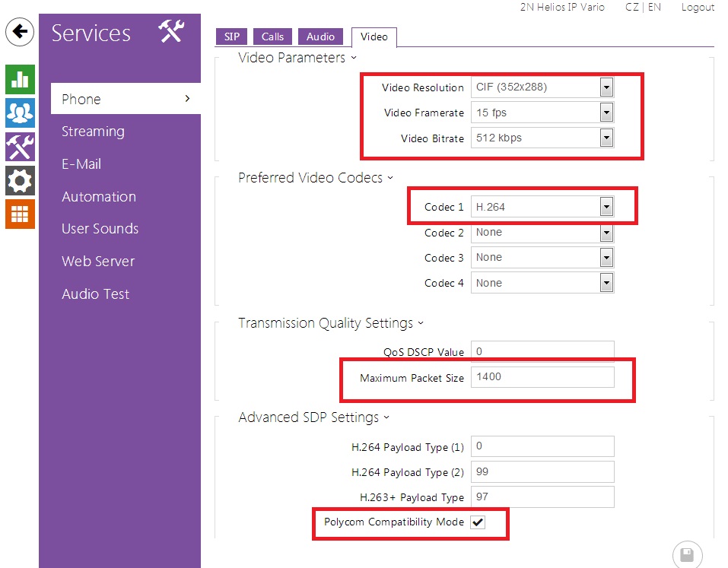Collapse the Advanced SDP Settings section
728x568 pixels.
[313, 417]
